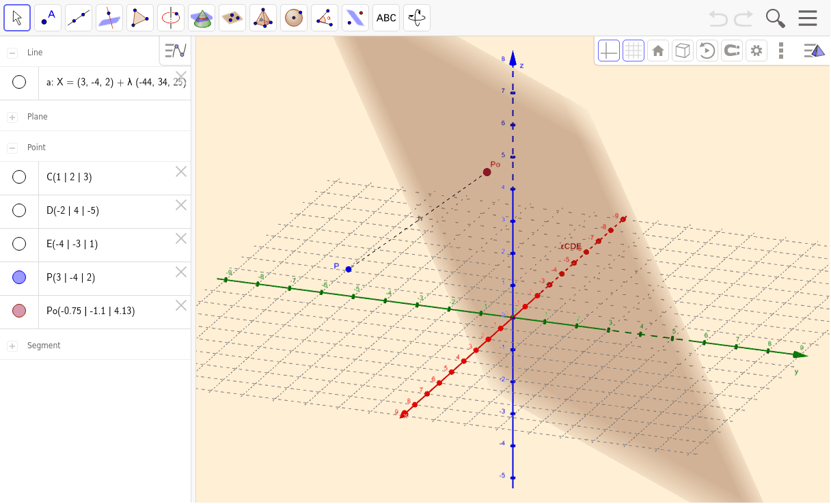Select the Angle tool
Viewport: 831px width, 504px height.
point(325,18)
